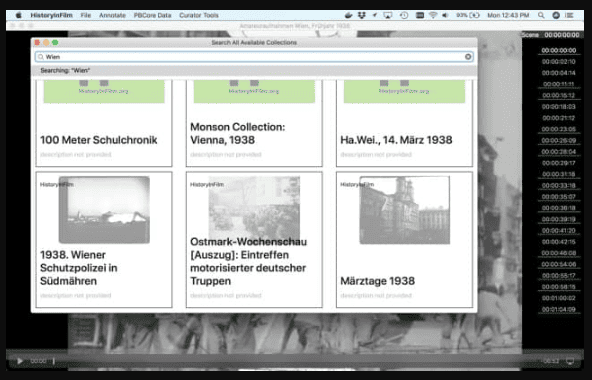The width and height of the screenshot is (592, 380).
Task: Click the Scene timecode header 00:00:00:00
Action: [562, 35]
